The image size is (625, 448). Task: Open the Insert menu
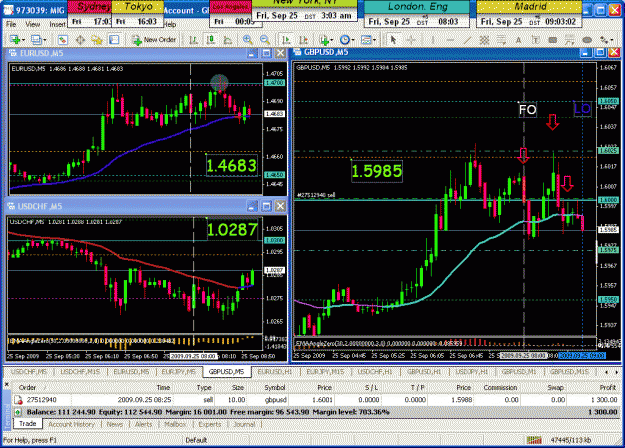tap(57, 24)
